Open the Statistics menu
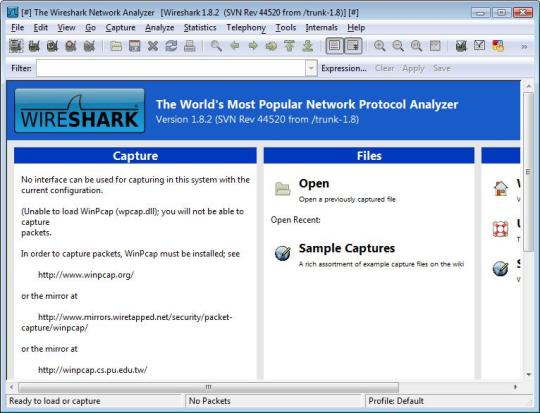The height and width of the screenshot is (413, 540). click(200, 28)
